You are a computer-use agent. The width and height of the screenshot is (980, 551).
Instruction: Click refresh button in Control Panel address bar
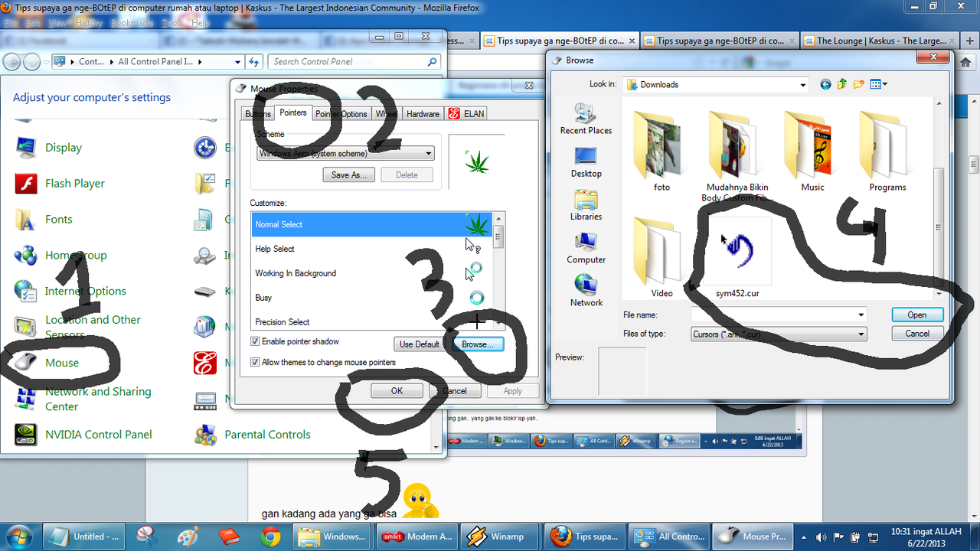[x=256, y=62]
